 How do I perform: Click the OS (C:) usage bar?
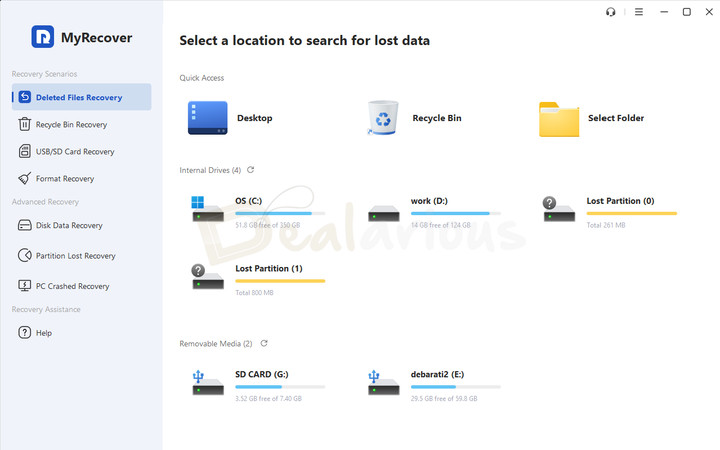(280, 214)
